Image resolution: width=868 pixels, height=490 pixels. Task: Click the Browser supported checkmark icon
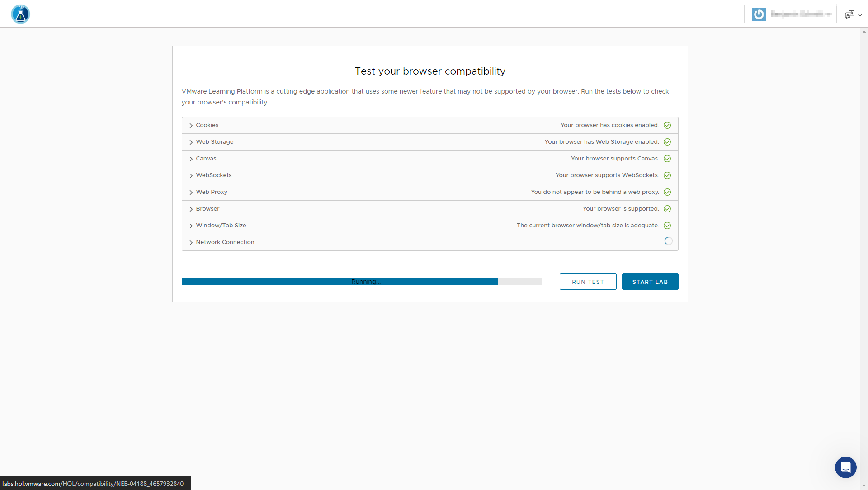click(667, 209)
